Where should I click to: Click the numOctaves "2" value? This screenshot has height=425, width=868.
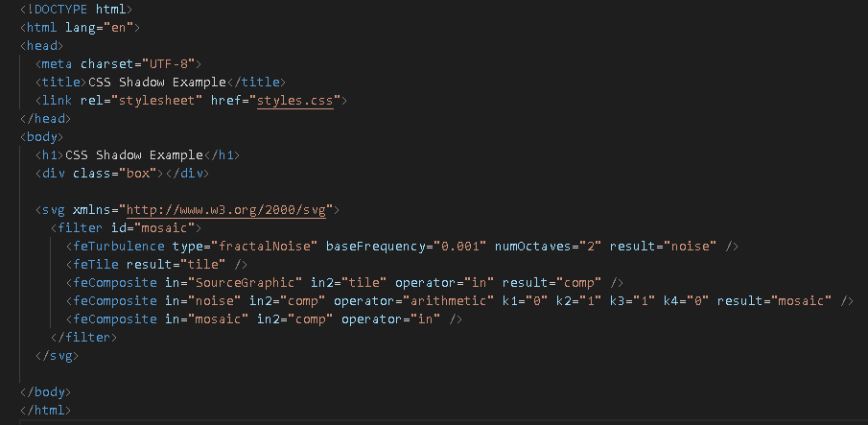(x=591, y=247)
